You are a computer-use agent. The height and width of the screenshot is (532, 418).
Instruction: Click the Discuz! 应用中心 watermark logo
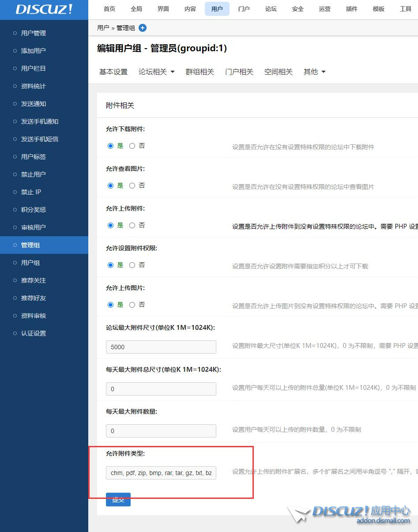pos(358,514)
